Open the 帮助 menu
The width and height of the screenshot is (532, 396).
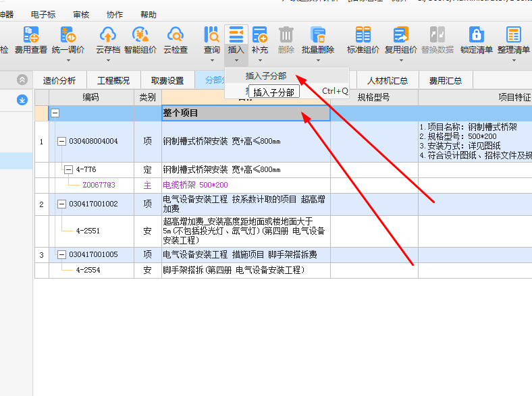149,15
